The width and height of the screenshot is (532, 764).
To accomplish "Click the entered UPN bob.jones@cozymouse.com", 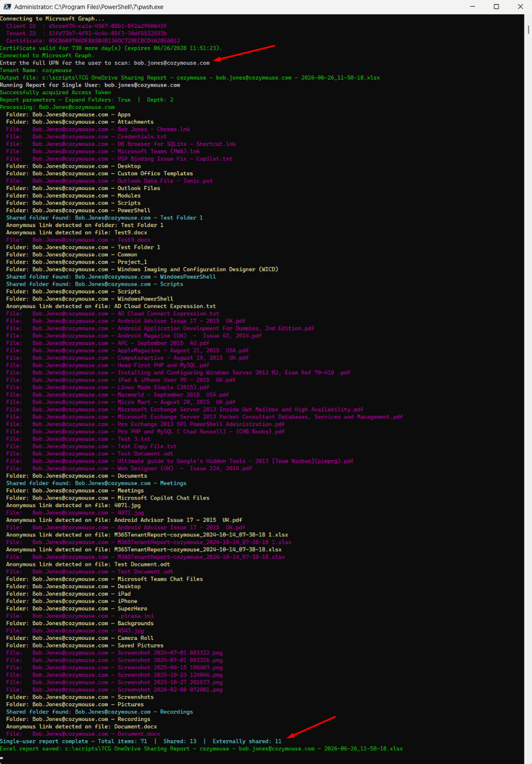I will click(171, 63).
